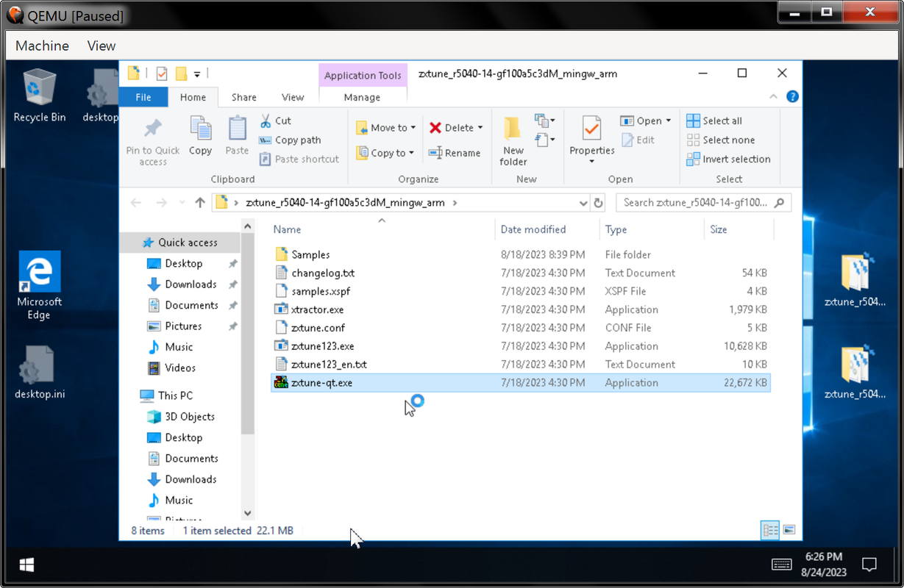Select upper zxtune zip on desktop

[855, 279]
